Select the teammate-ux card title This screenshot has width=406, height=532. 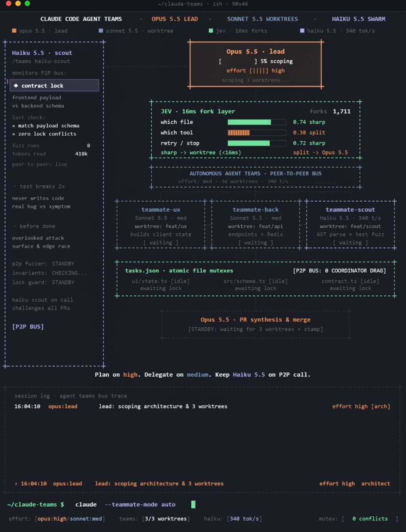161,210
